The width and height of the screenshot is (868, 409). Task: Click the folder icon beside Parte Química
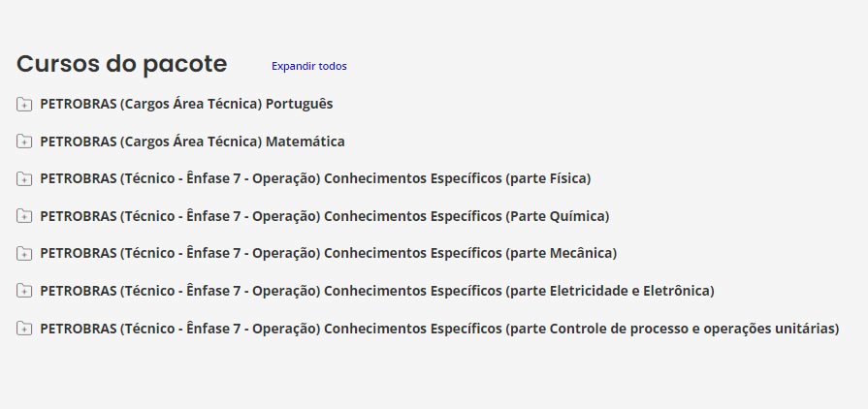24,216
